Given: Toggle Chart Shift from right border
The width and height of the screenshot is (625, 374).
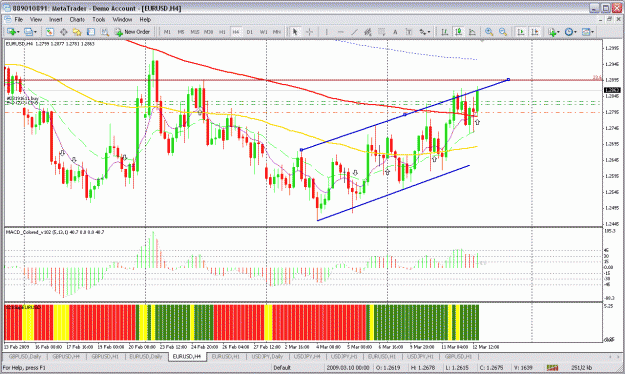Looking at the screenshot, I should (x=535, y=32).
